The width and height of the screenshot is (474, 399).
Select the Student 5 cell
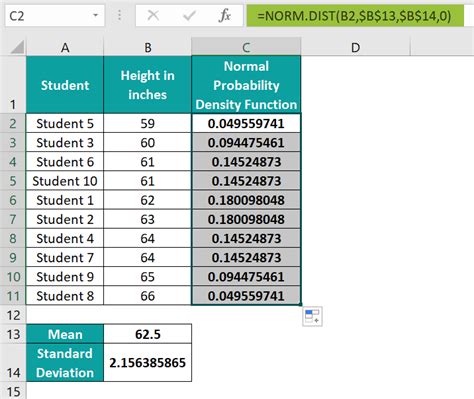point(65,123)
